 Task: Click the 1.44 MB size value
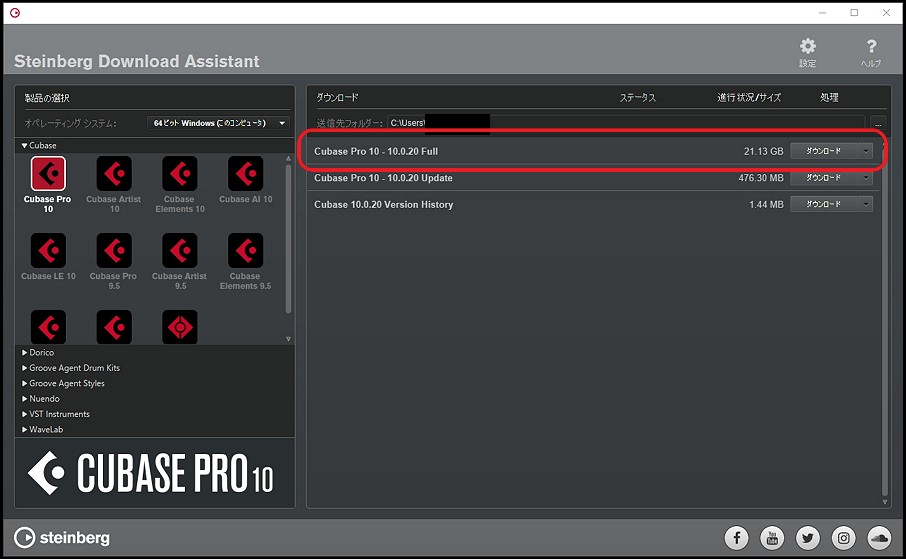tap(766, 205)
